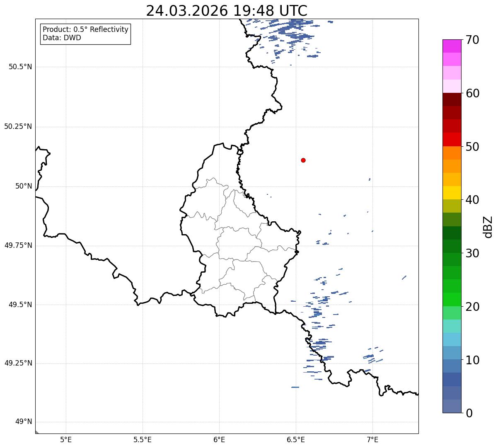The width and height of the screenshot is (498, 448).
Task: Click the colorbar tick label 60
Action: pyautogui.click(x=472, y=93)
